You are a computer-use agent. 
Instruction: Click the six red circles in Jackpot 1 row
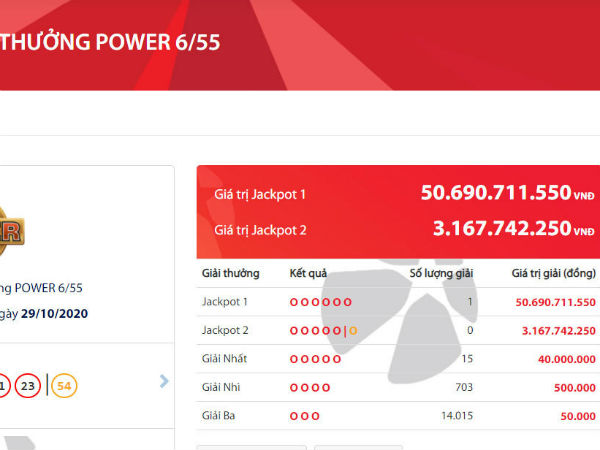320,302
